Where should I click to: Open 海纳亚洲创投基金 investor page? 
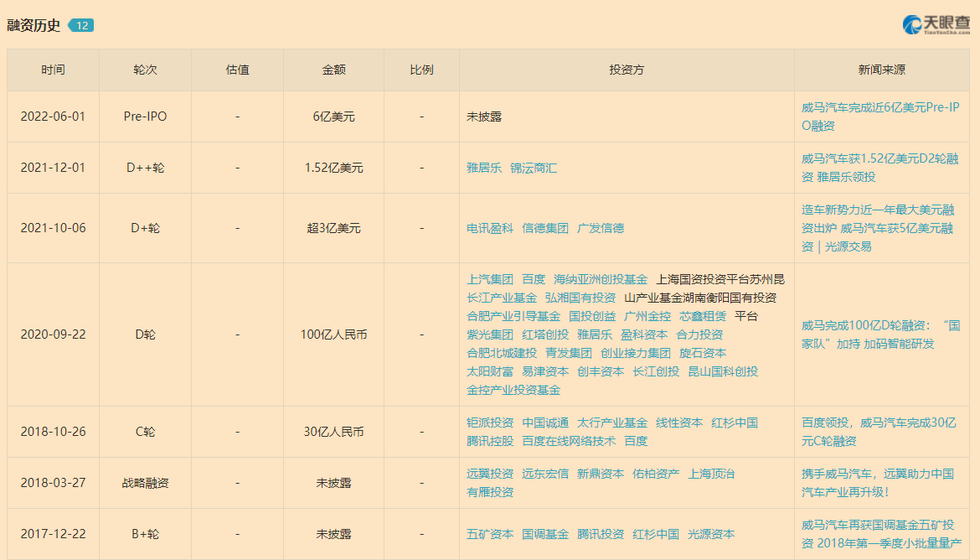click(x=601, y=279)
